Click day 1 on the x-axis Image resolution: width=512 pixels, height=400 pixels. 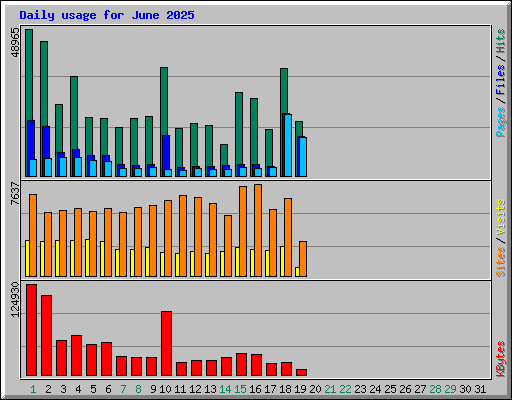(x=33, y=389)
